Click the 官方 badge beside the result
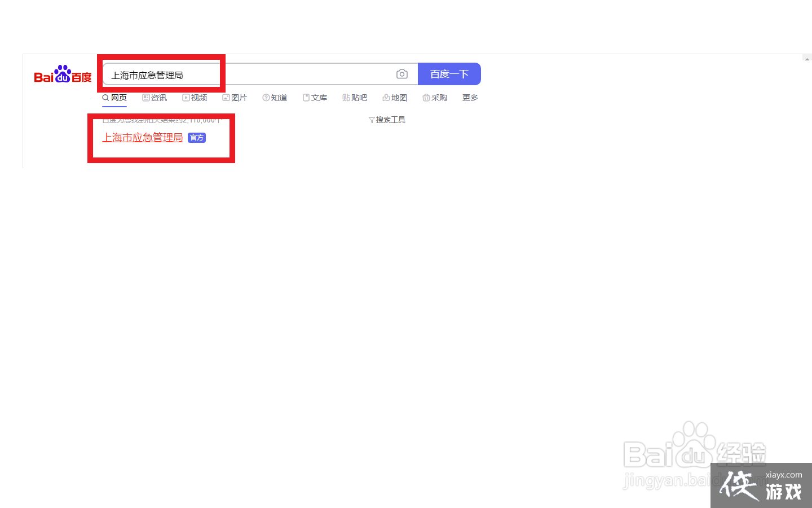812x508 pixels. coord(197,138)
